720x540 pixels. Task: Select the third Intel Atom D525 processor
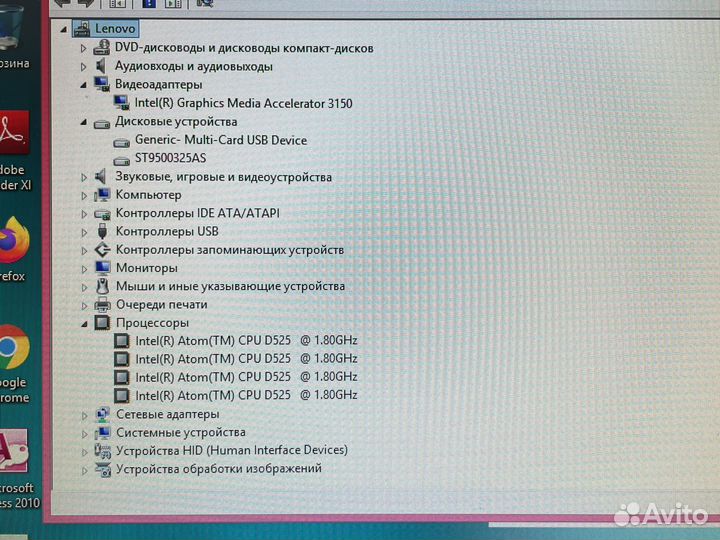246,377
